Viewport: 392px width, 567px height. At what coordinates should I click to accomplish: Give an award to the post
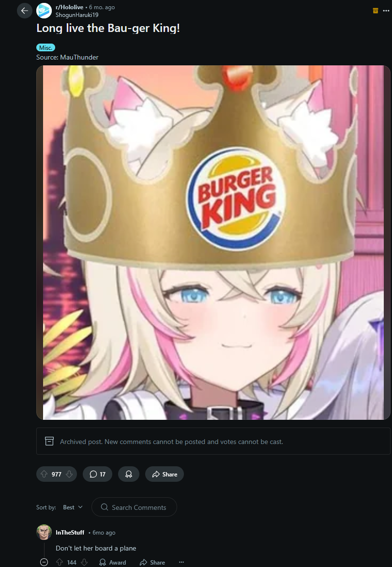tap(129, 474)
